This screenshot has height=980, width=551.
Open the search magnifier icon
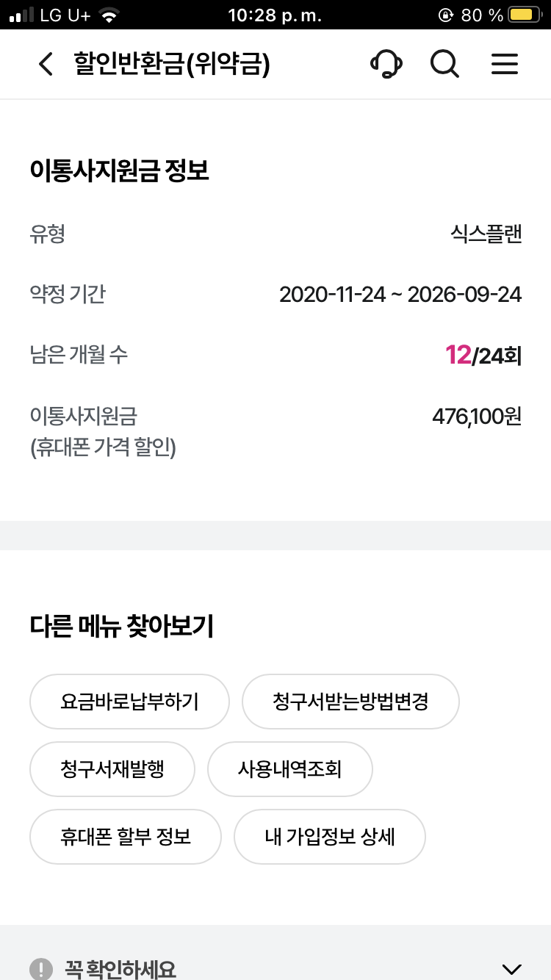[444, 65]
